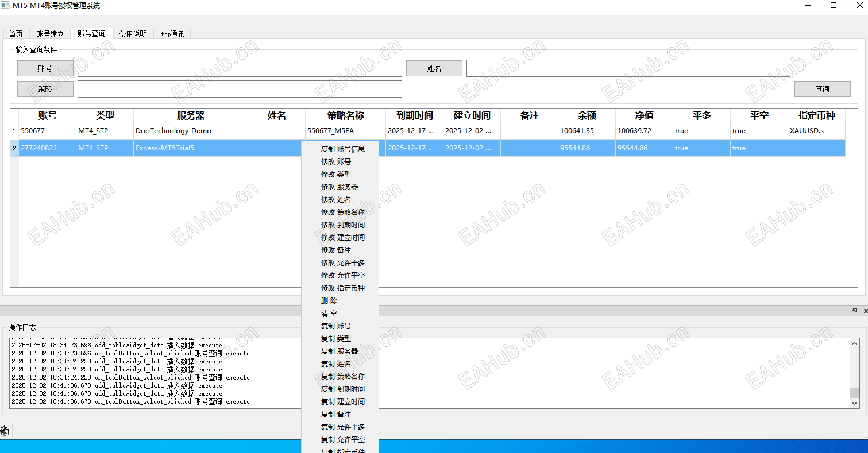Open the 账号建立 tab

[50, 34]
